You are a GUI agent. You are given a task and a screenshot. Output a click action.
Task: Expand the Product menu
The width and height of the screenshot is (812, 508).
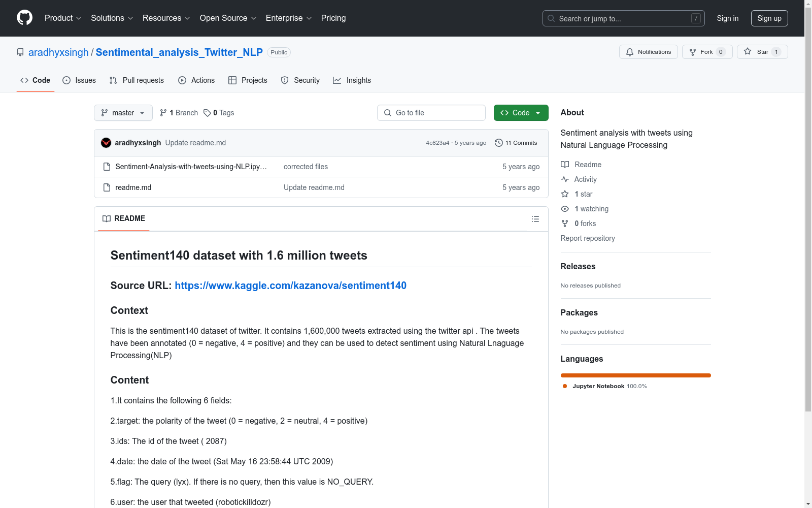pyautogui.click(x=63, y=18)
